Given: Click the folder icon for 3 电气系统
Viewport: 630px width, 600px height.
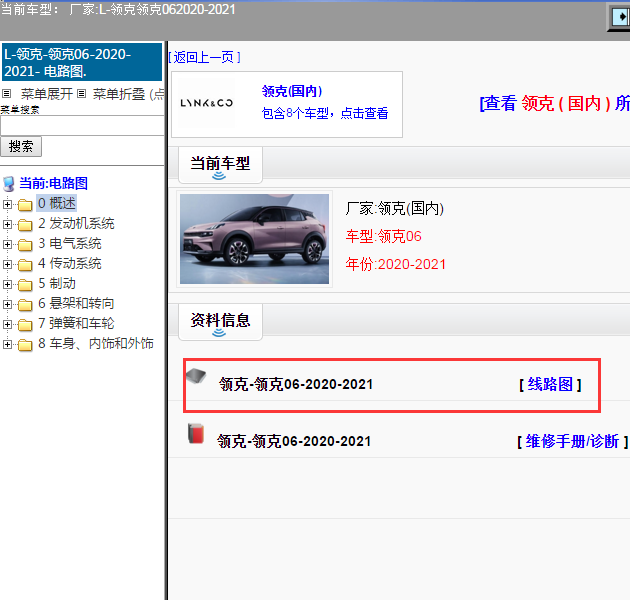Looking at the screenshot, I should pyautogui.click(x=25, y=245).
